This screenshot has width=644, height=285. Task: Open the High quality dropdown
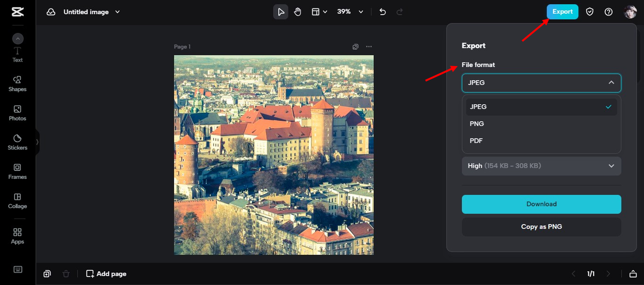coord(541,166)
